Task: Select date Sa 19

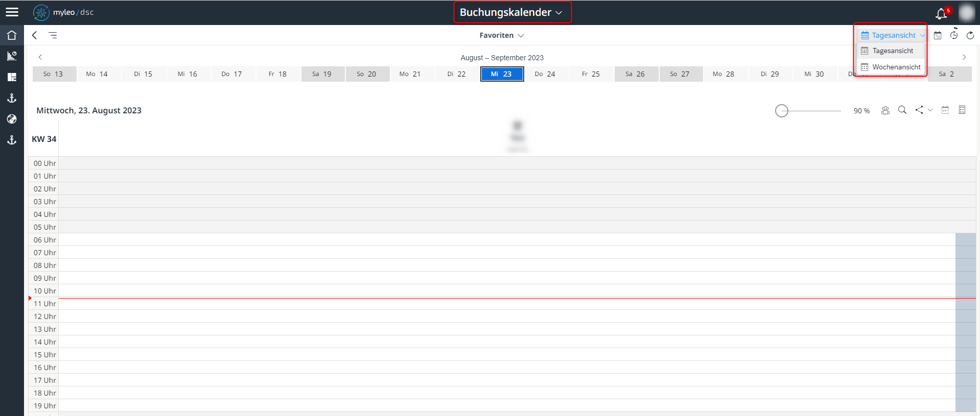Action: coord(323,74)
